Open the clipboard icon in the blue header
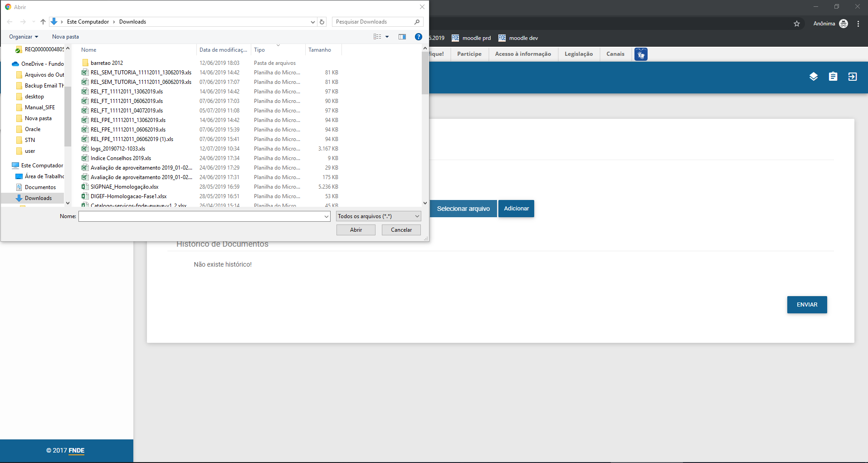The width and height of the screenshot is (868, 463). (x=833, y=77)
